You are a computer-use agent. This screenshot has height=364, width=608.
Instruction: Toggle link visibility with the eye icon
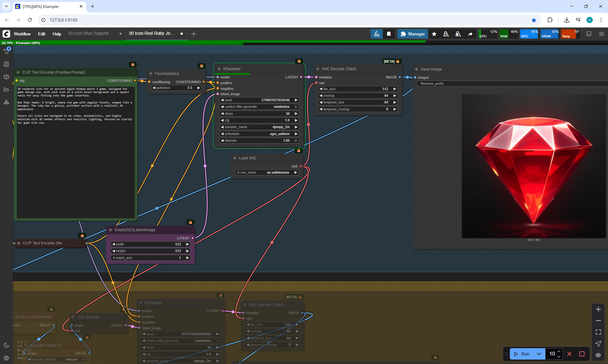[598, 355]
